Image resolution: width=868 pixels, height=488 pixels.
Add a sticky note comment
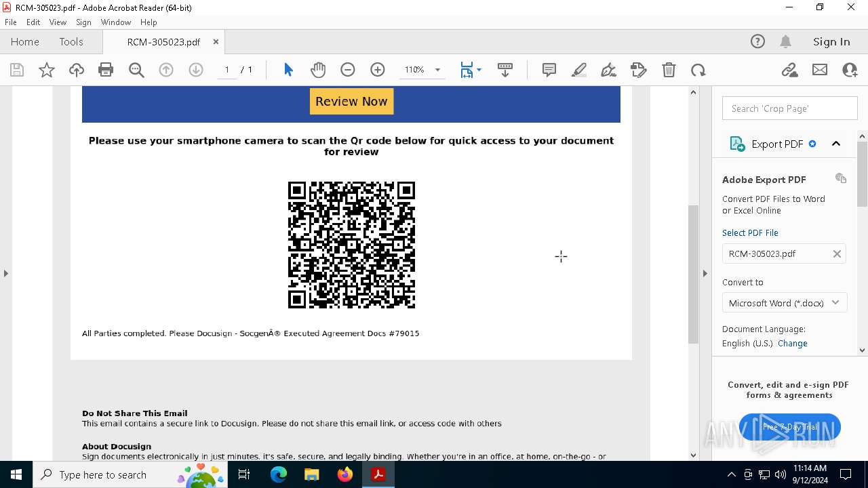coord(549,70)
